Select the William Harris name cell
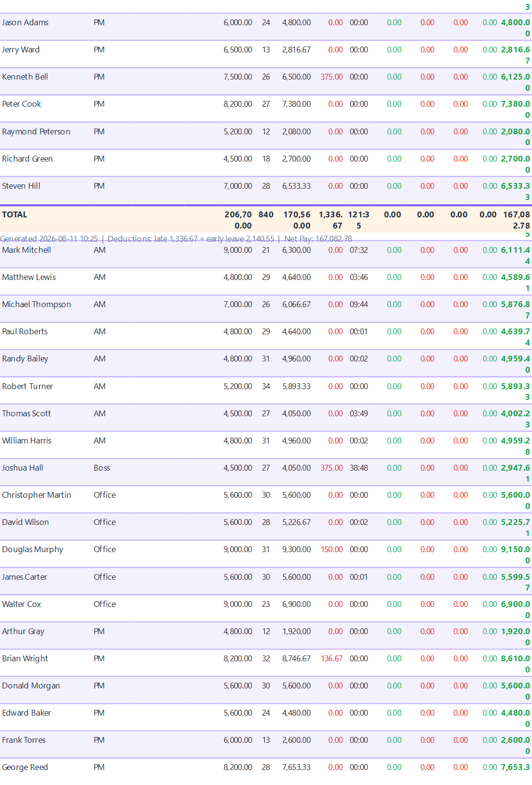 click(27, 441)
